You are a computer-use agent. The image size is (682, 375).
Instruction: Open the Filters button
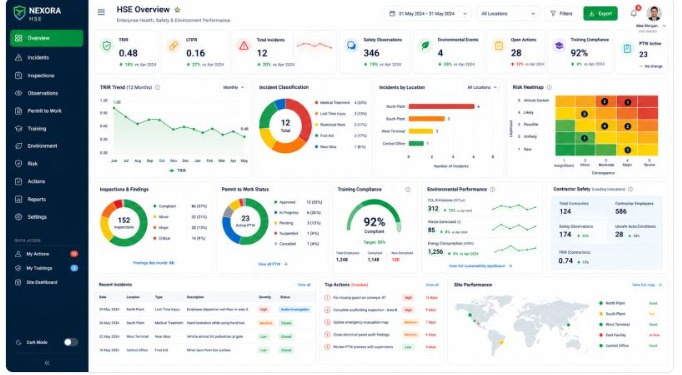tap(562, 13)
